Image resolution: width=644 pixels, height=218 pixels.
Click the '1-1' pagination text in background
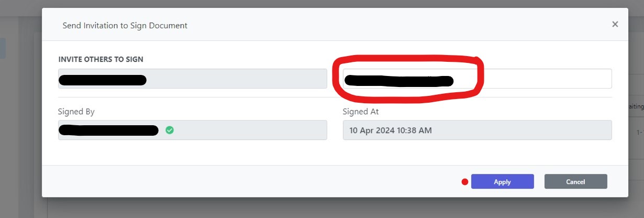tap(640, 133)
